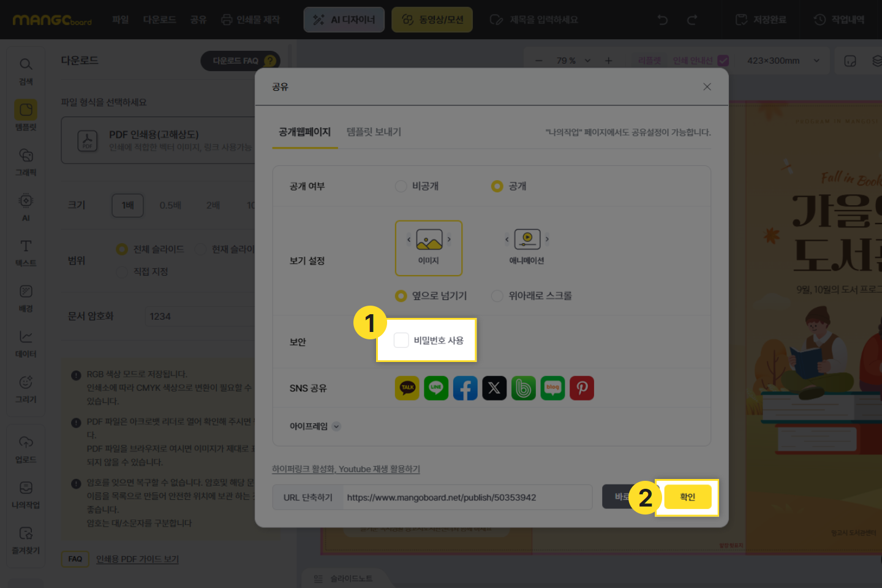This screenshot has width=882, height=588.
Task: Select the 비공개 private radio option
Action: click(x=401, y=186)
